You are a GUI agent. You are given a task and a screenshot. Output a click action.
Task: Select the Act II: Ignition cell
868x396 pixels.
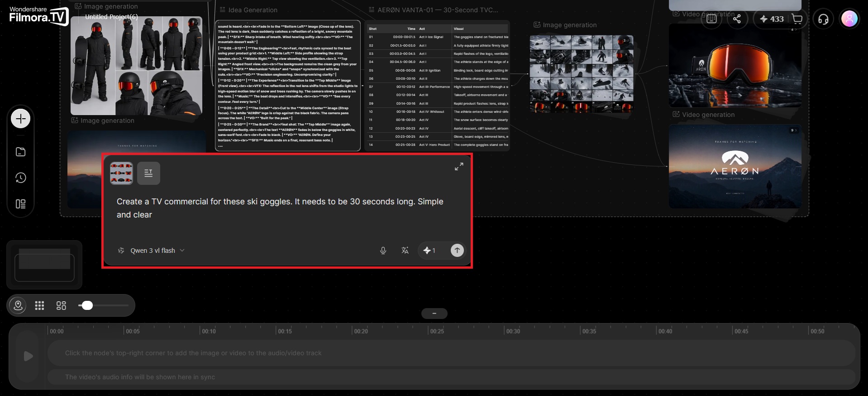[x=429, y=71]
